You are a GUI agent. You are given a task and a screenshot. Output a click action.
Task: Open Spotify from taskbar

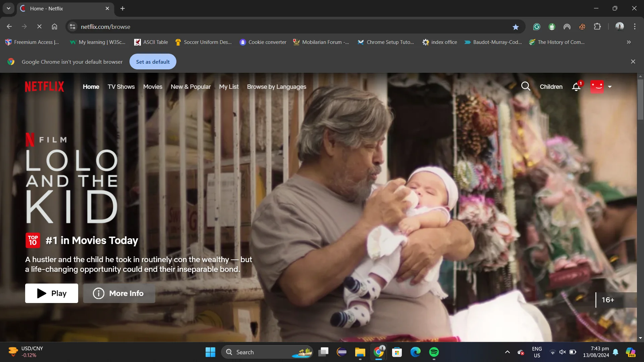point(434,352)
